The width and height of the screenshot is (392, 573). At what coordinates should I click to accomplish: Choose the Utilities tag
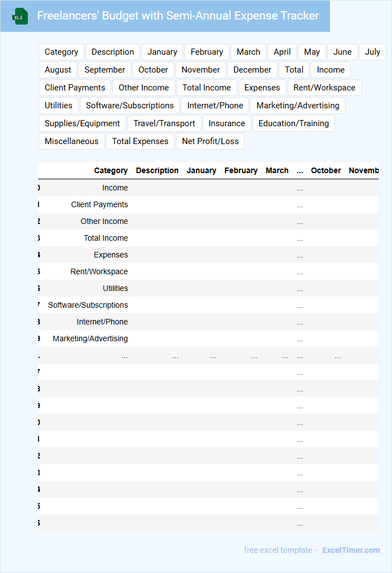click(x=59, y=106)
